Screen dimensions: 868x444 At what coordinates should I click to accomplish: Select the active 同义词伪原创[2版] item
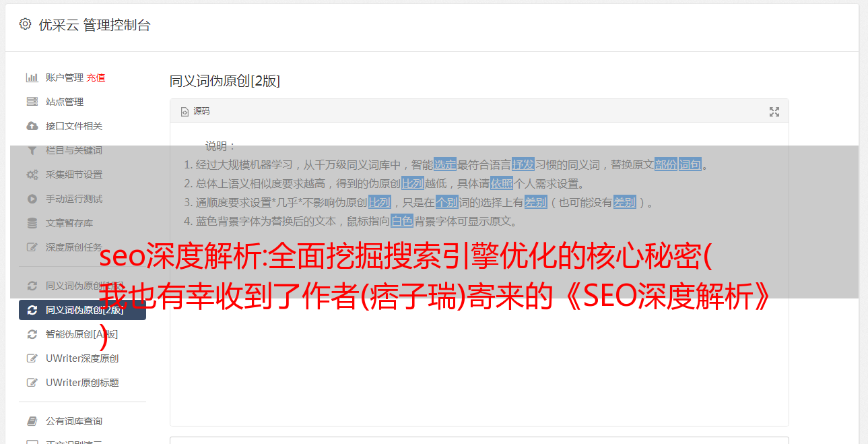click(82, 310)
